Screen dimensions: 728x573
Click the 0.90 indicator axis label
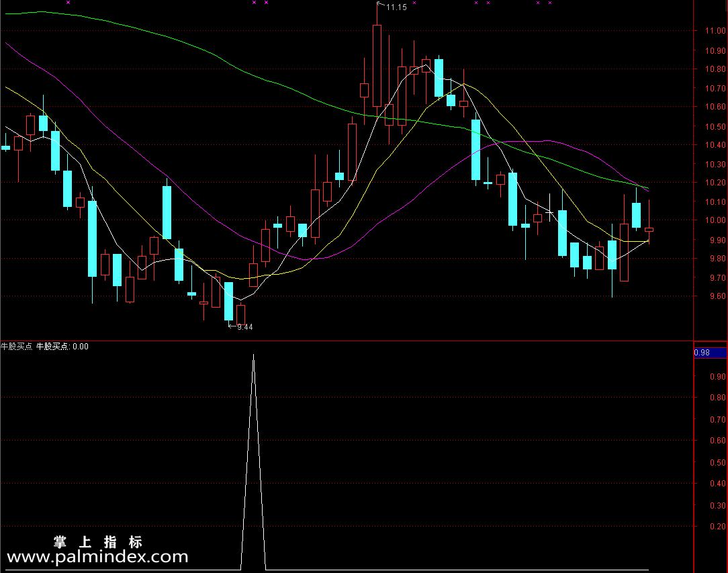[x=718, y=377]
